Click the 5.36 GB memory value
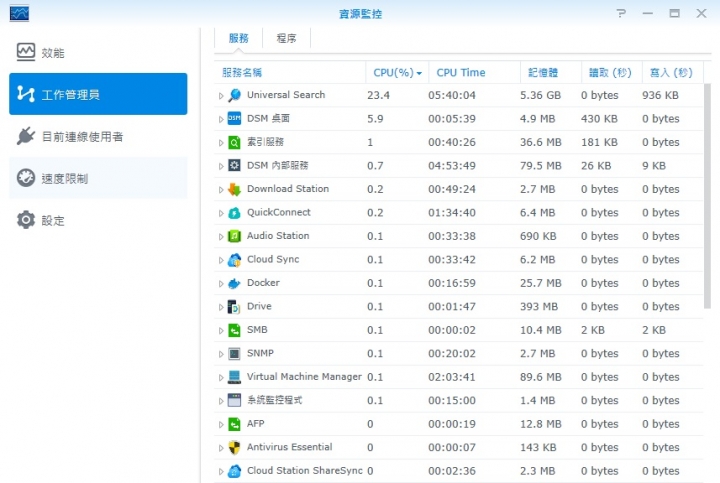 [x=540, y=95]
